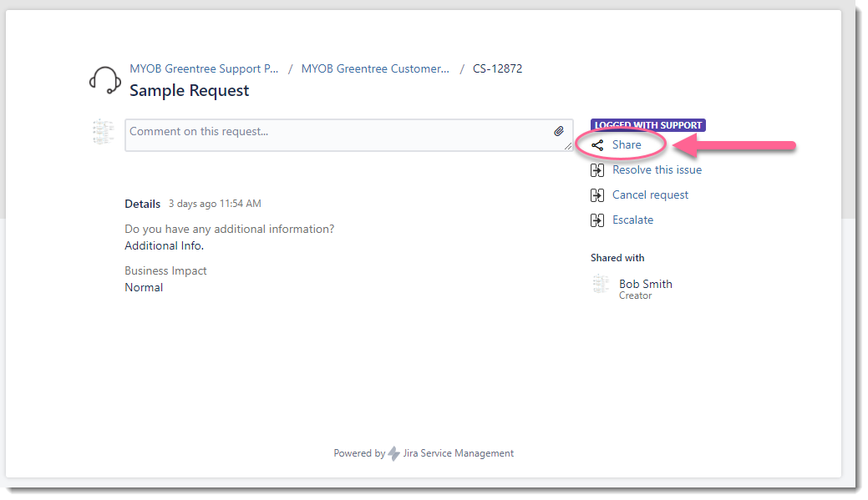Viewport: 868px width, 500px height.
Task: Click the Sample Request title
Action: (x=190, y=90)
